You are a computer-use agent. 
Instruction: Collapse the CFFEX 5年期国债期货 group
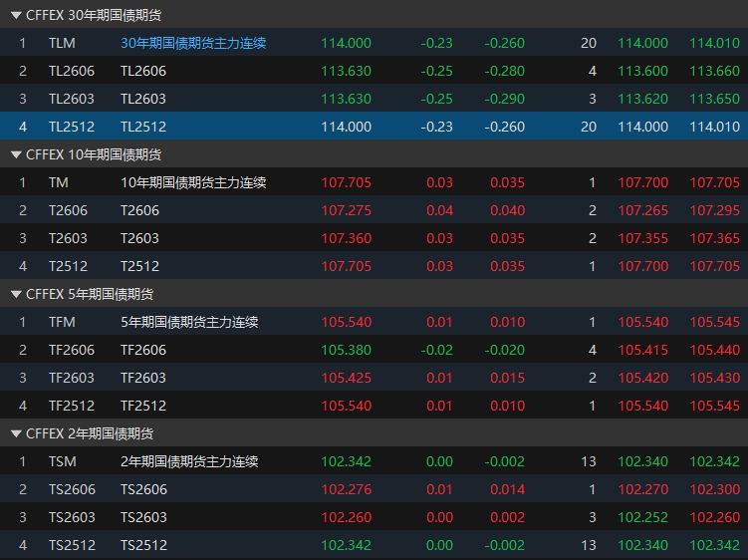click(16, 294)
